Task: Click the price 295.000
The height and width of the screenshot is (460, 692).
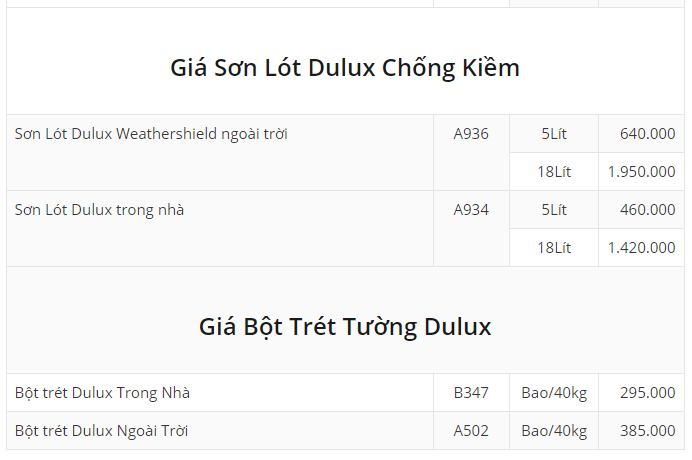Action: [647, 393]
